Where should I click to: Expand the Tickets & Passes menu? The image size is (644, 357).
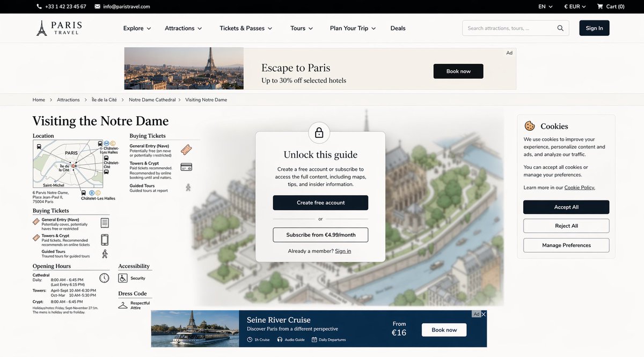click(x=246, y=28)
